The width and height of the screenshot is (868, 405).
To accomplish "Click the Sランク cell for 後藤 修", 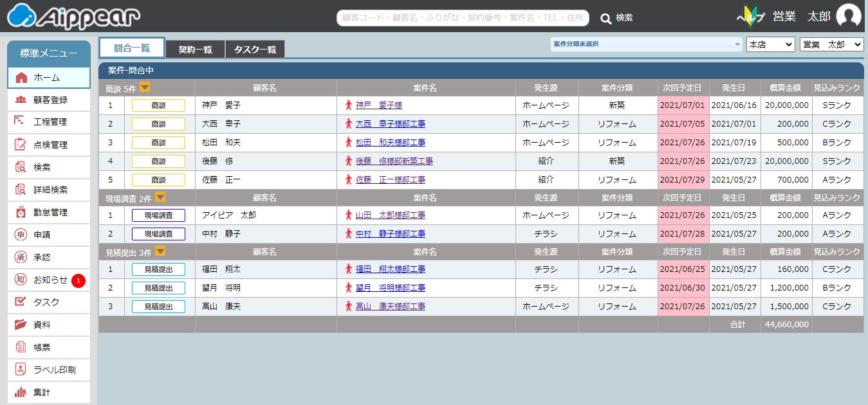I will coord(837,161).
